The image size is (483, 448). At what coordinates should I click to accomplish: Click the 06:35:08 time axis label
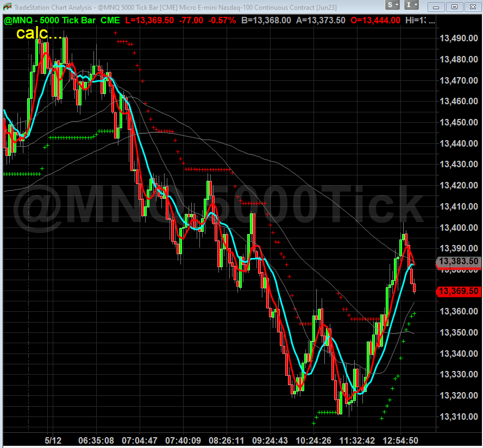tap(96, 440)
